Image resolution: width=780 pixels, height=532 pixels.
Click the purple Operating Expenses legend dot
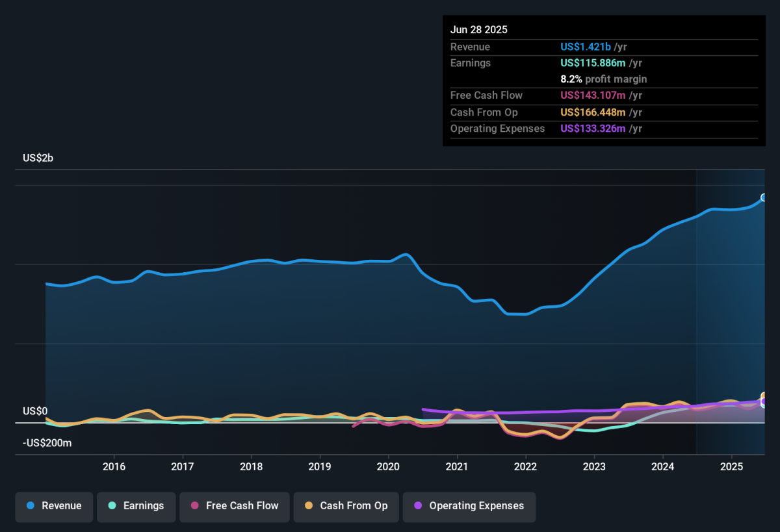click(418, 506)
